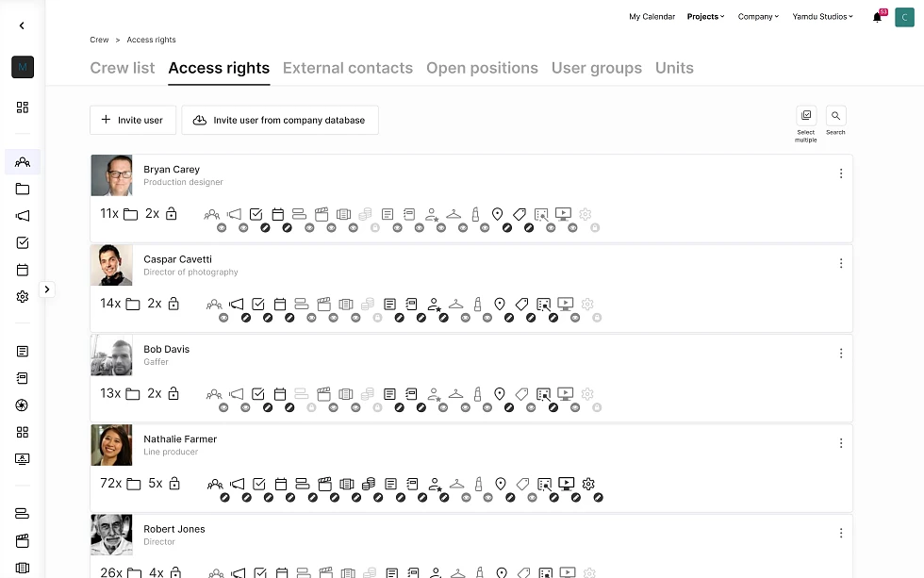
Task: Open sidebar settings gear icon
Action: [23, 296]
